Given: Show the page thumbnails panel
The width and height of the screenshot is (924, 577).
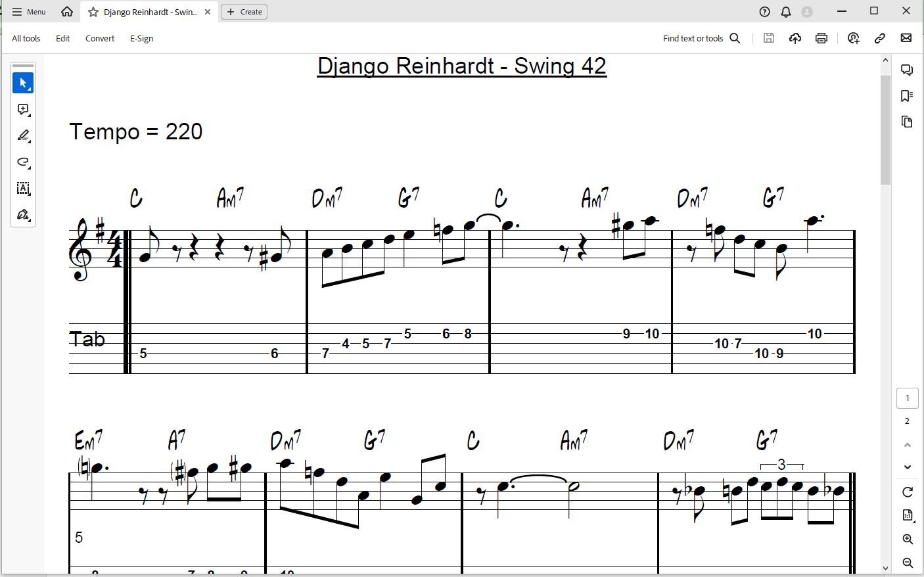Looking at the screenshot, I should [907, 122].
